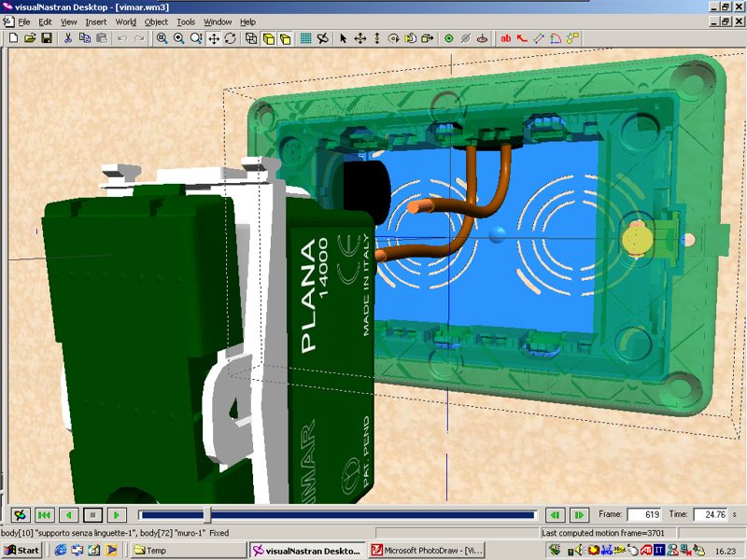Choose the arrow Select tool
747x560 pixels.
click(x=343, y=38)
